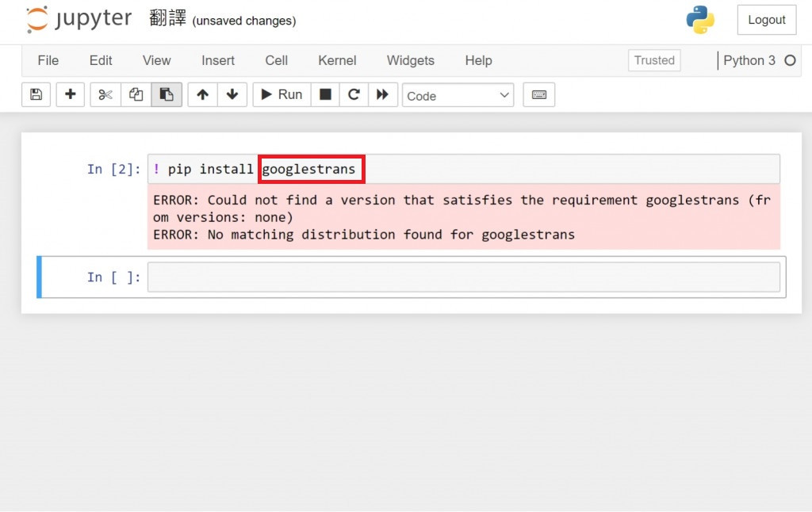Insert cell below with plus icon
Image resolution: width=812 pixels, height=512 pixels.
click(x=70, y=95)
